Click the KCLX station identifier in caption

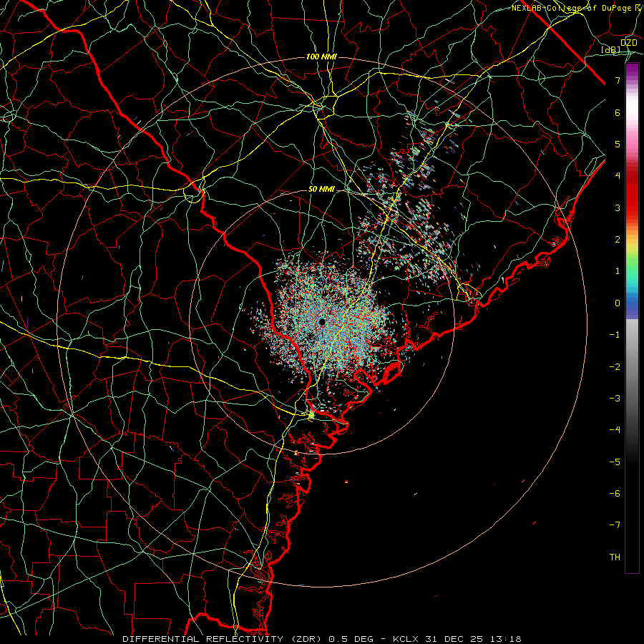[x=406, y=639]
